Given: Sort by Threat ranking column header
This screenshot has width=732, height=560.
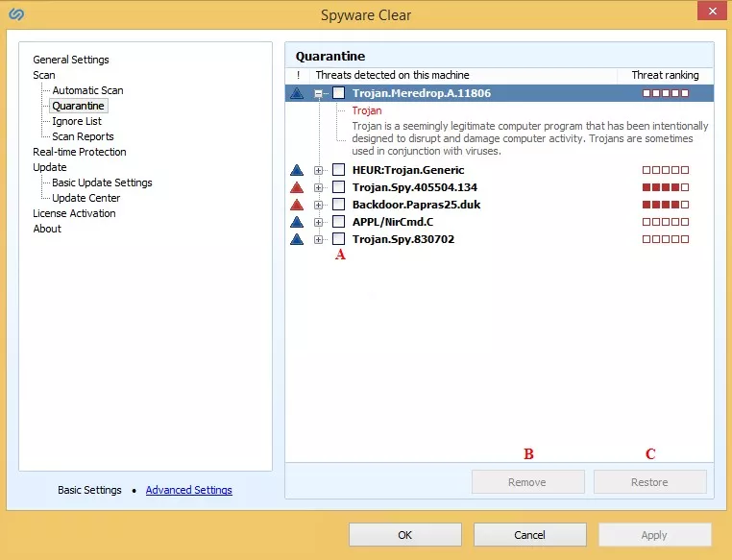Looking at the screenshot, I should pyautogui.click(x=666, y=76).
